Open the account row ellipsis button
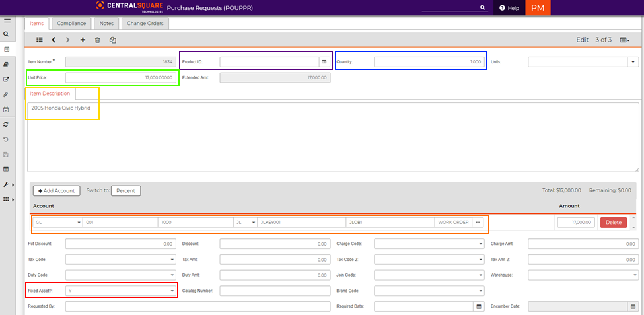 [x=478, y=222]
